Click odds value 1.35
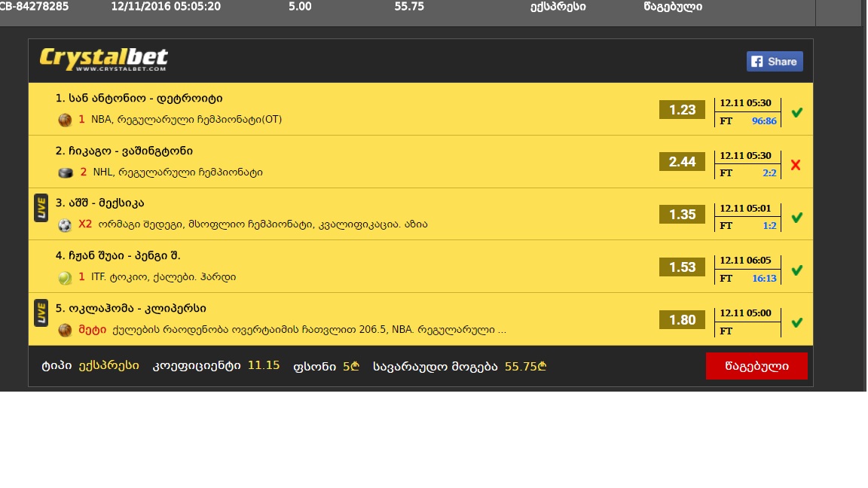The image size is (868, 488). click(682, 214)
